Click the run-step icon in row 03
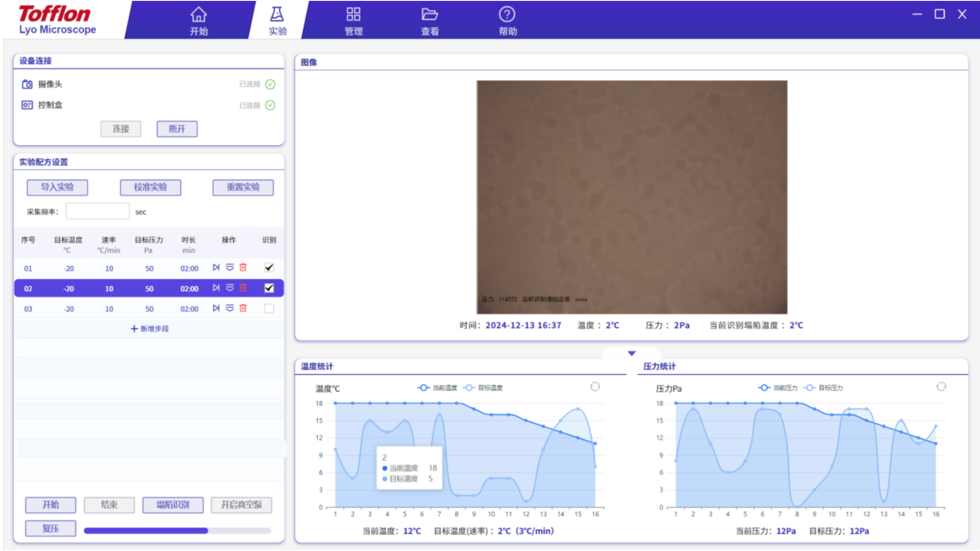 (216, 308)
